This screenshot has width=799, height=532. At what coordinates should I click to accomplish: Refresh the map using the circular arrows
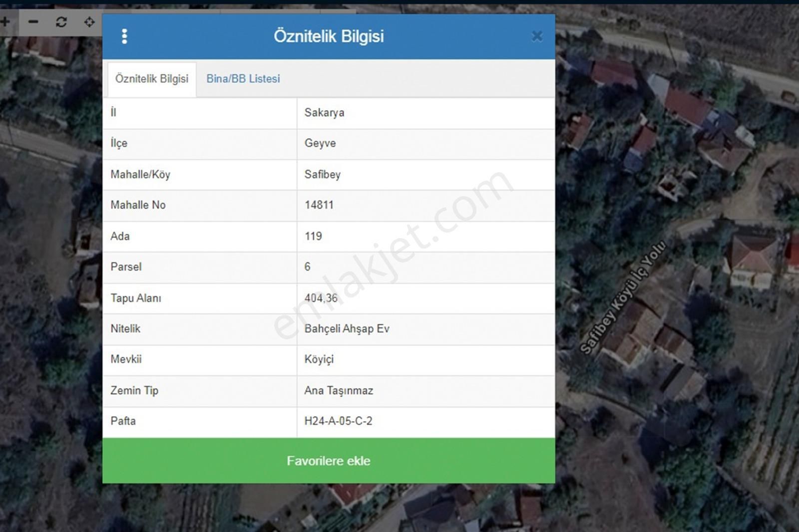(x=61, y=22)
